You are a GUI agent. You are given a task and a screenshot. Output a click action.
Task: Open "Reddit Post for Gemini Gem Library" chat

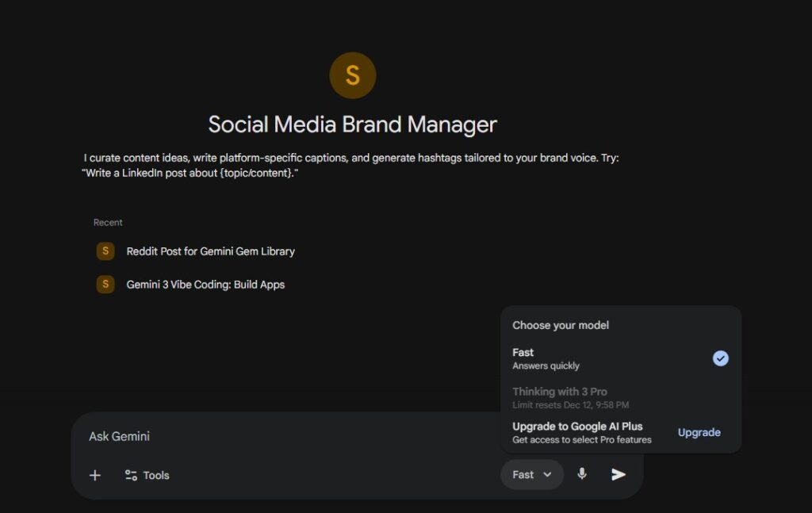[210, 251]
